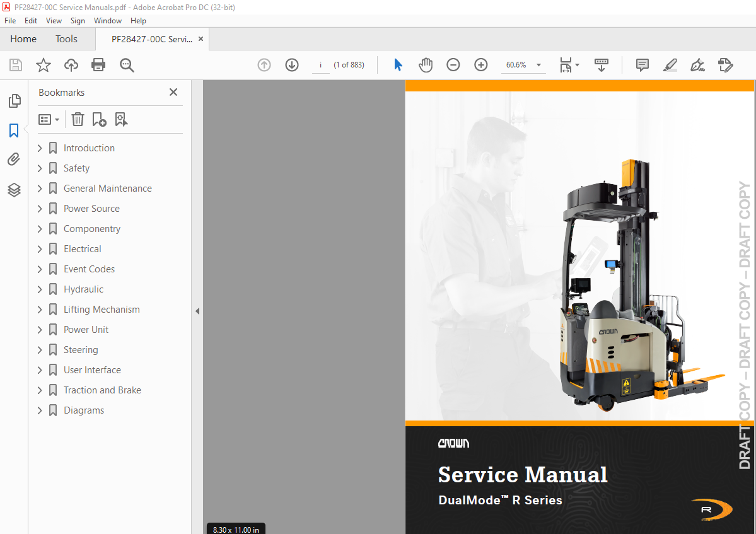Image resolution: width=756 pixels, height=534 pixels.
Task: Click the 60.6% zoom value field
Action: pyautogui.click(x=516, y=65)
